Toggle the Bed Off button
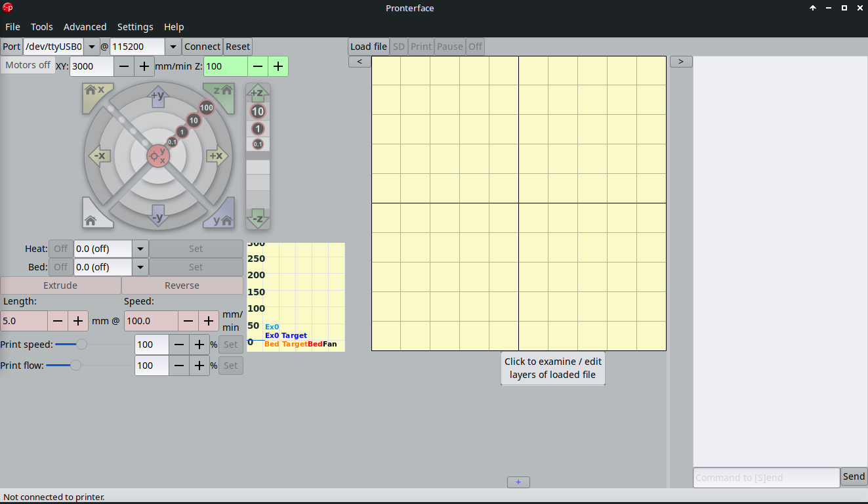Viewport: 868px width, 504px height. (x=60, y=267)
